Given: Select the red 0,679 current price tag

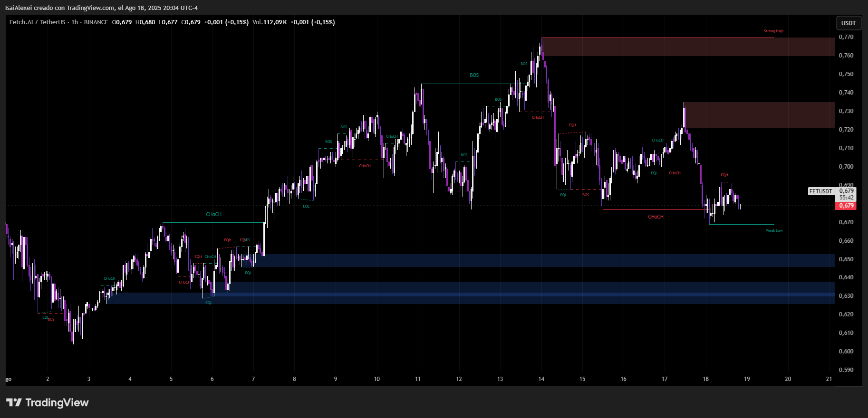Looking at the screenshot, I should [846, 206].
